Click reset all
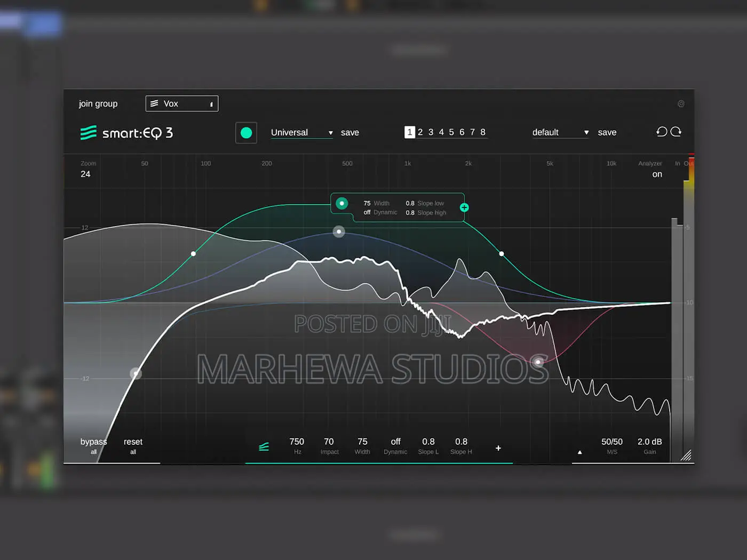The image size is (747, 560). coord(133,446)
